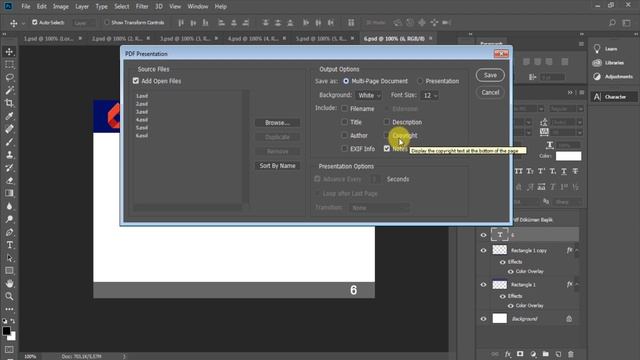Select the Path Selection tool

pyautogui.click(x=9, y=258)
